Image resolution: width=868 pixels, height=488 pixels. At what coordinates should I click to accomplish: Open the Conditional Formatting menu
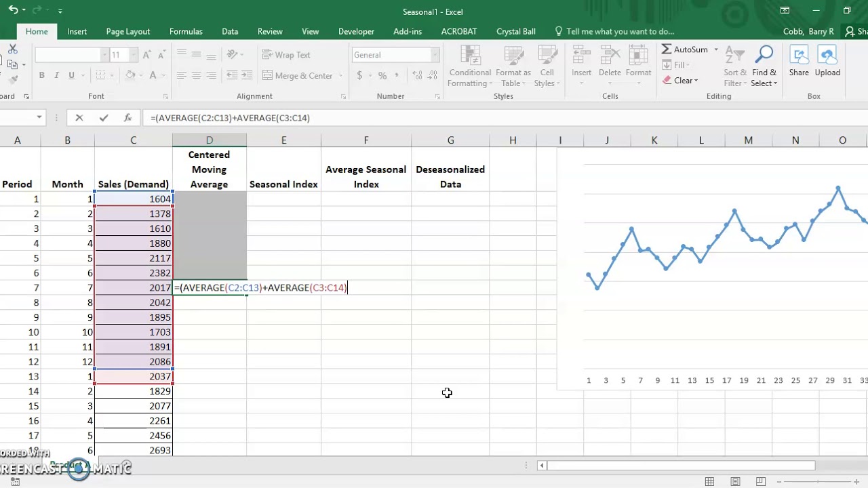[469, 66]
